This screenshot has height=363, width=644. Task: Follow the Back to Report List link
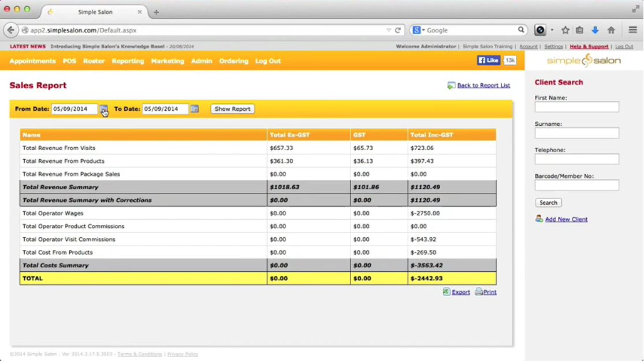coord(483,85)
